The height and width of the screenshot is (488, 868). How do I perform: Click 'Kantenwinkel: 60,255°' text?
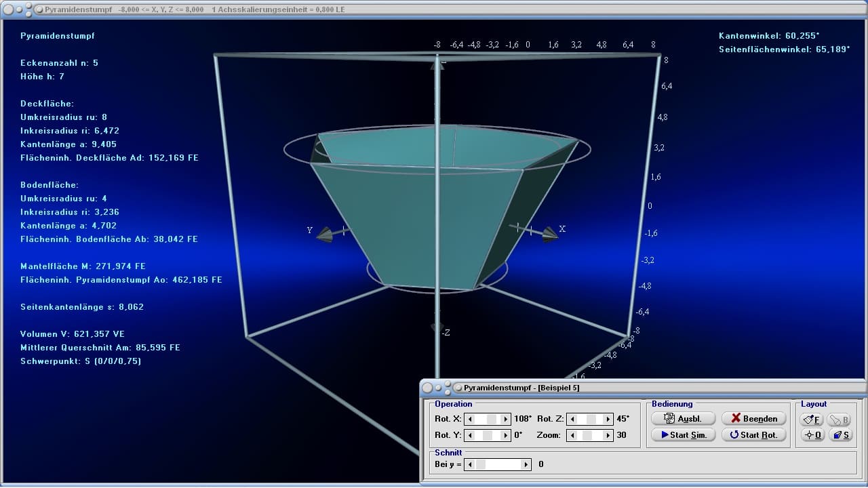tap(769, 35)
